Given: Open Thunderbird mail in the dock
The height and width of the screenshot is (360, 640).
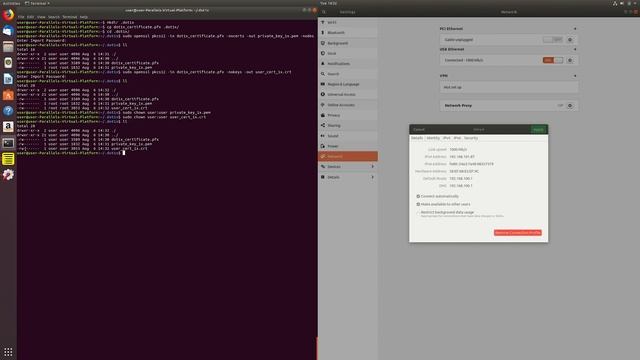Looking at the screenshot, I should click(8, 31).
